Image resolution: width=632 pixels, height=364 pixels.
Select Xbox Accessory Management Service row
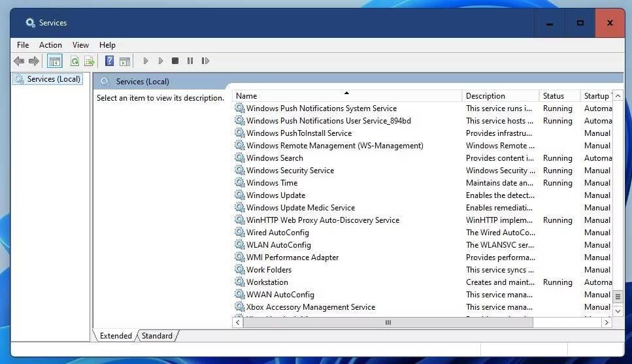(424, 306)
